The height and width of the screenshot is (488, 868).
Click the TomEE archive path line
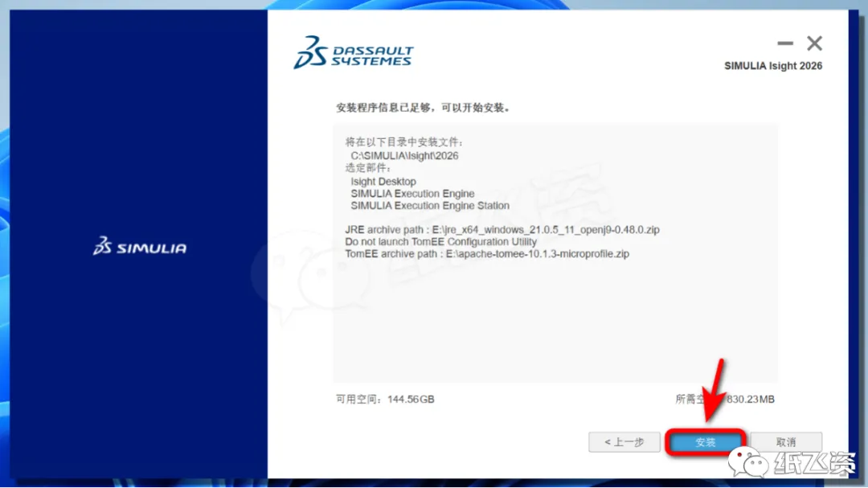point(487,254)
